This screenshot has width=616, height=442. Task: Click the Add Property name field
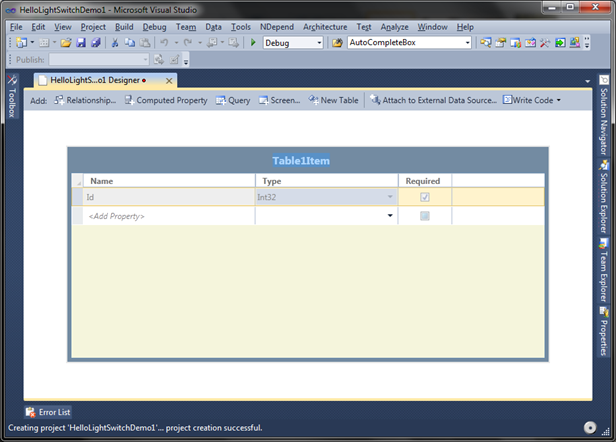(169, 216)
